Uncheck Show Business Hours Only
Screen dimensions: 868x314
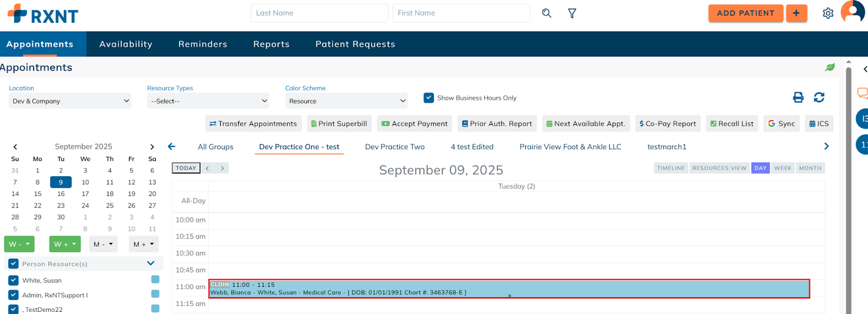tap(429, 98)
